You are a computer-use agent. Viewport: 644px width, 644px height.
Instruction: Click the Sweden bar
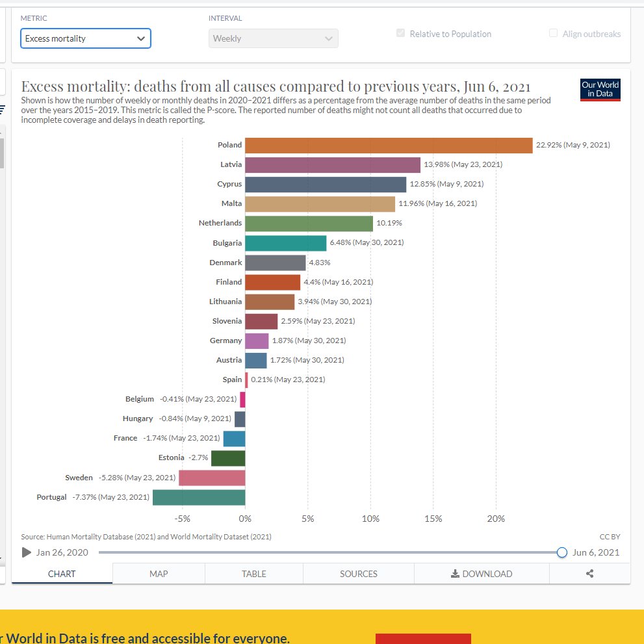[212, 478]
